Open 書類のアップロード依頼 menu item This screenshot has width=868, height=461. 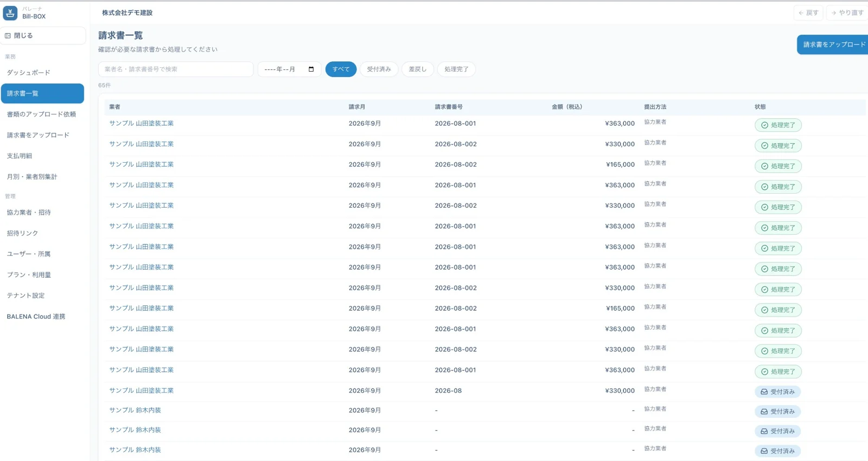click(42, 114)
